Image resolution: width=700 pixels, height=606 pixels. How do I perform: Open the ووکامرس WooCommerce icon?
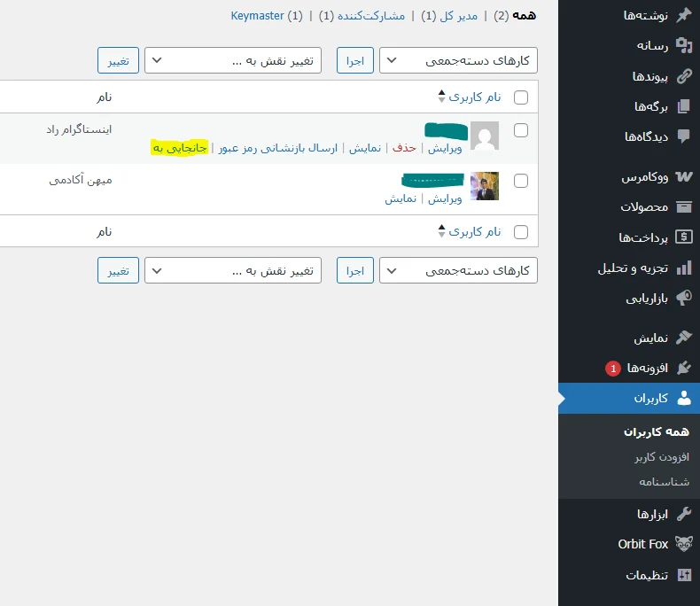(684, 176)
